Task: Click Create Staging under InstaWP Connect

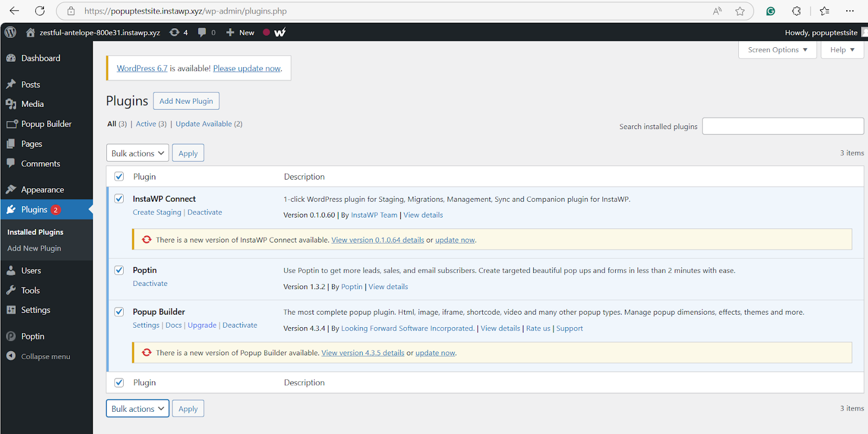Action: point(157,212)
